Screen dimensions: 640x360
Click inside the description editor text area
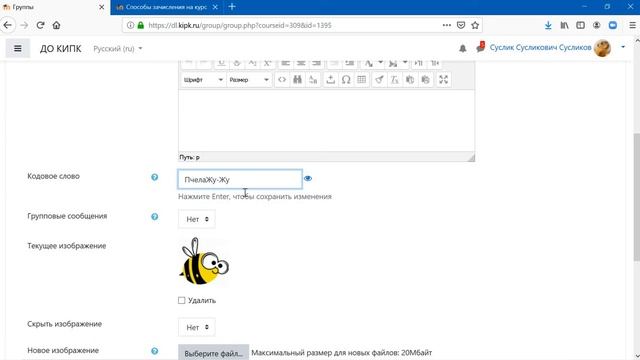(x=326, y=121)
